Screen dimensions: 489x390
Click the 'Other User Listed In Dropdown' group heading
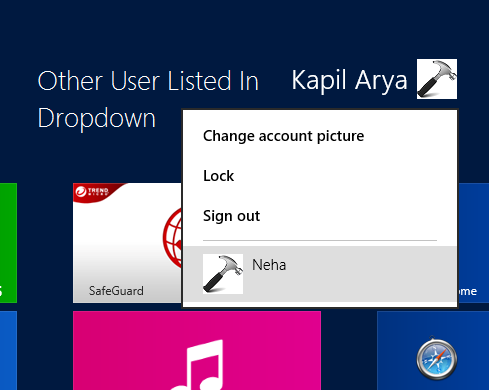[148, 99]
